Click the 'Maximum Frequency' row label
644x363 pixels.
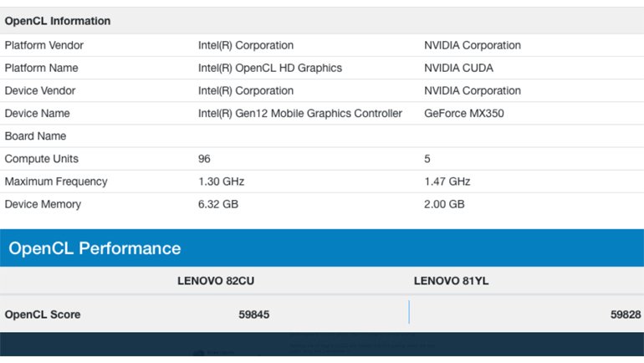point(56,181)
